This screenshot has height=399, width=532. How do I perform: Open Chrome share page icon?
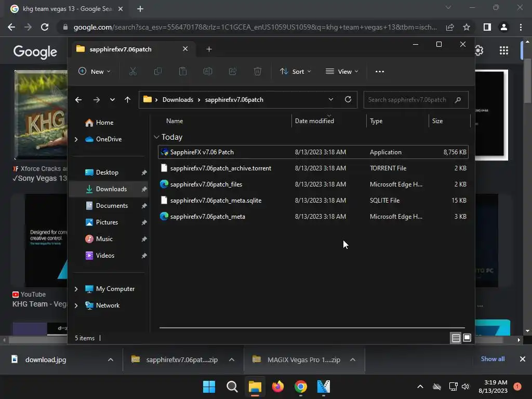pos(450,27)
